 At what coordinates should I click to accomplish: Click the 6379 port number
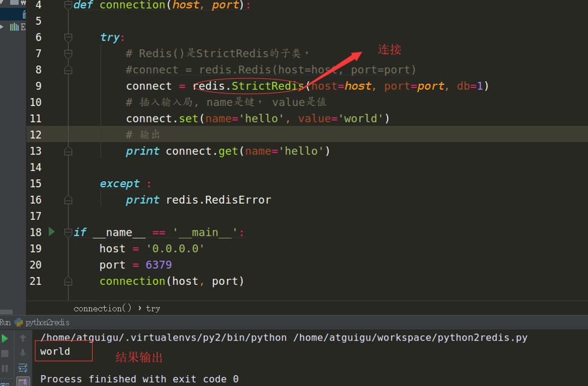tap(159, 265)
